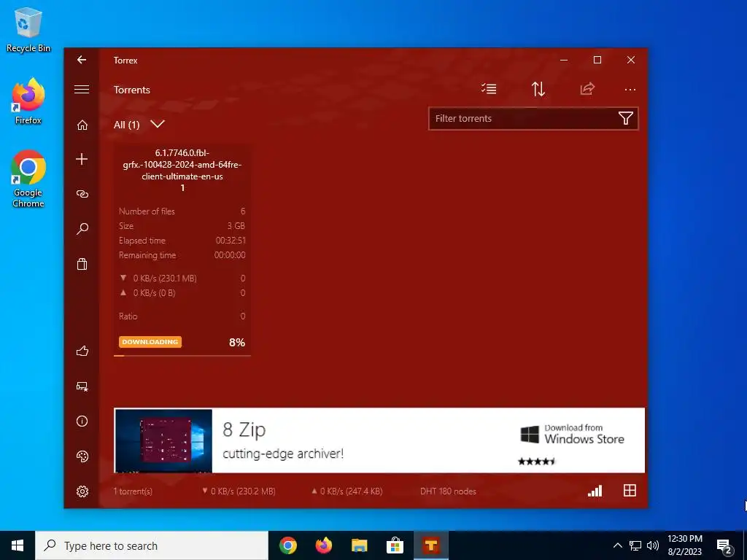747x560 pixels.
Task: Open the notification center icon
Action: pos(724,545)
